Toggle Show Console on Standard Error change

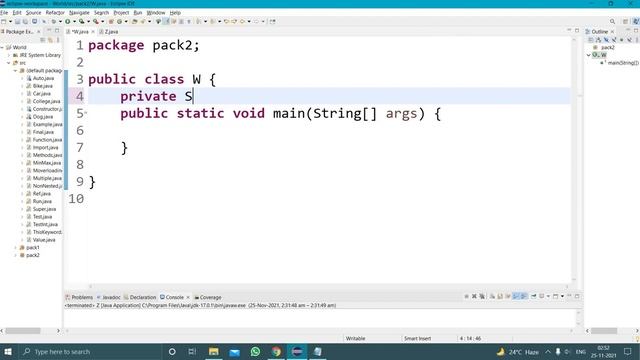coord(524,296)
